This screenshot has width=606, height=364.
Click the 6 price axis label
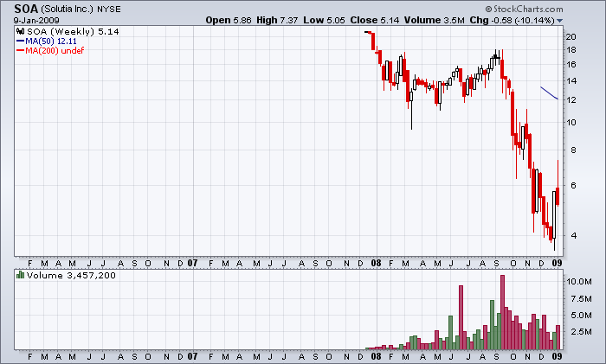(573, 185)
